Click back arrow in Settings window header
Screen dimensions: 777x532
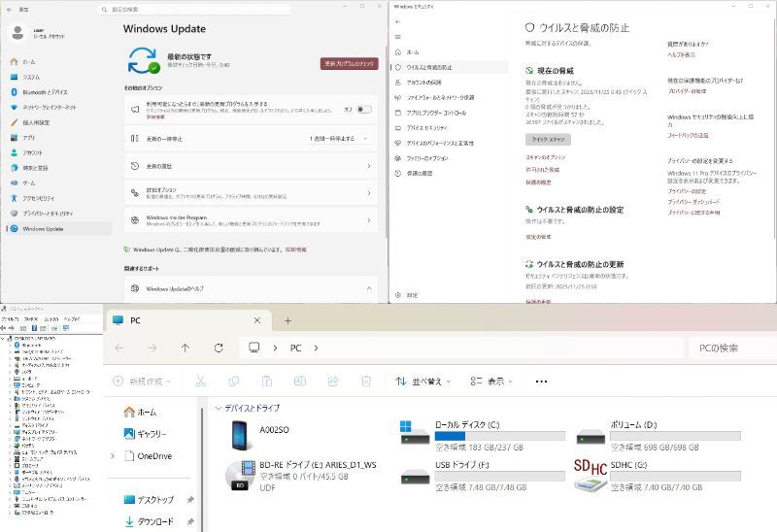tap(10, 10)
